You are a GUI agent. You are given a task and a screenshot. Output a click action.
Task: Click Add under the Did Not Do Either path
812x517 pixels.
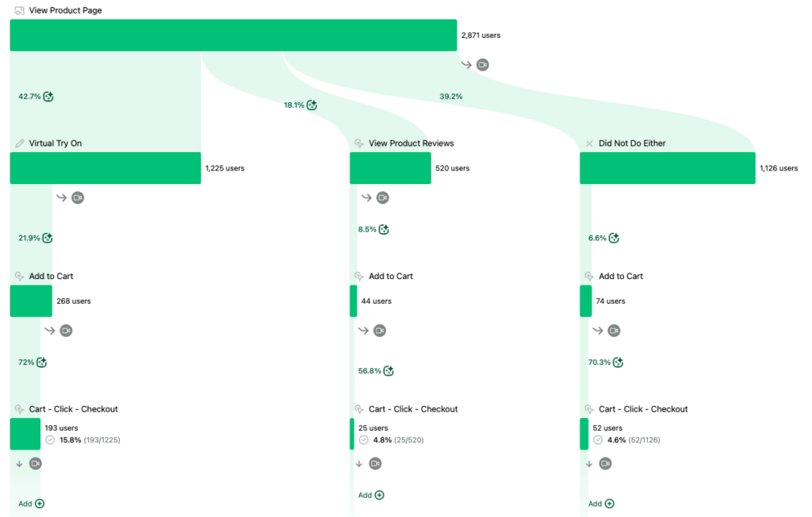pos(600,503)
